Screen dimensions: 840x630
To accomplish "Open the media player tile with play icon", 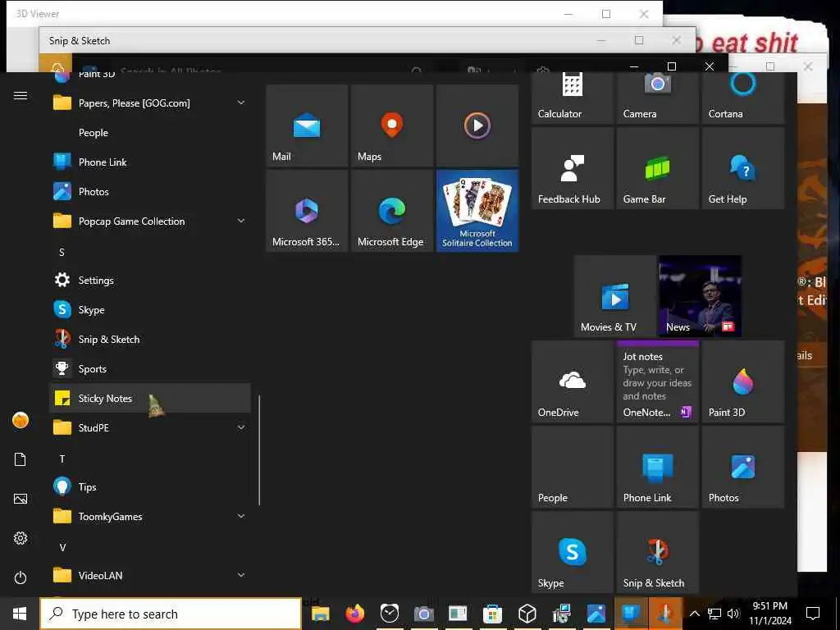I will [x=477, y=125].
